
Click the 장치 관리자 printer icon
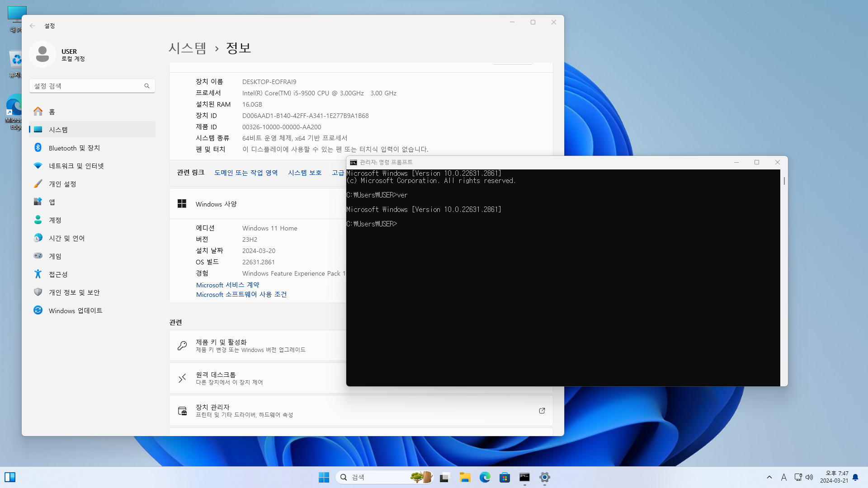click(x=182, y=411)
